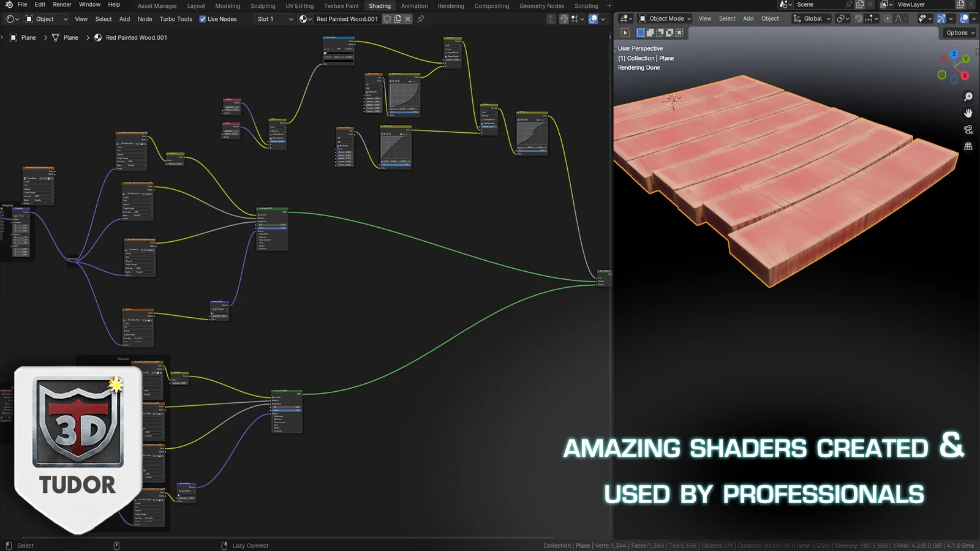Image resolution: width=980 pixels, height=551 pixels.
Task: Open the Sidebar toggle icon near the viewport gizmo
Action: tap(978, 51)
